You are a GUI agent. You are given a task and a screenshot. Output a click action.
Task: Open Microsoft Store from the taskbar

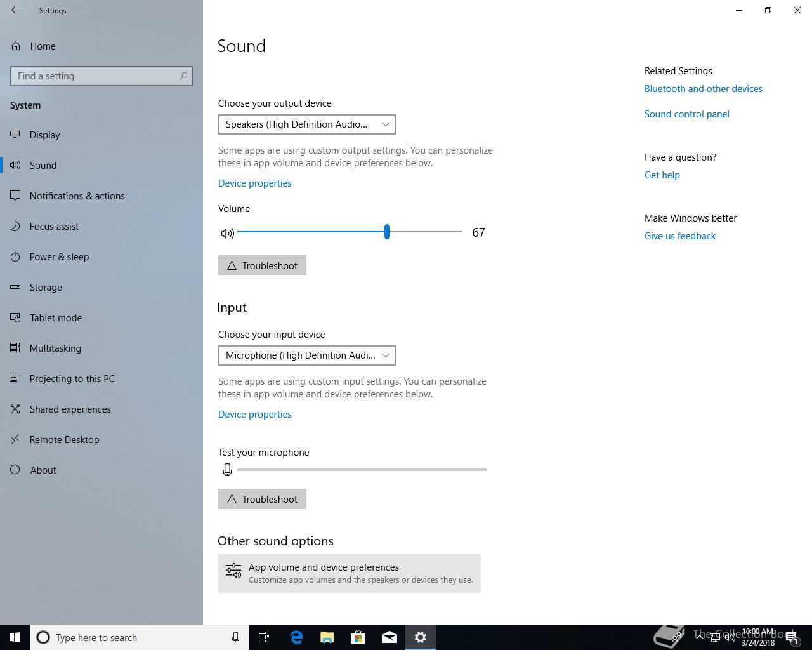pos(358,637)
